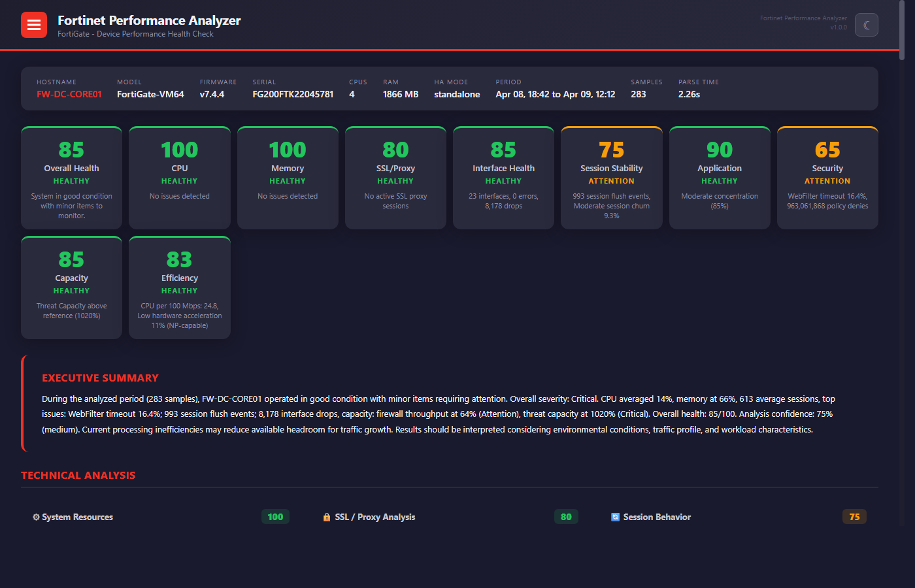Select the Efficiency card showing 83
Image resolution: width=915 pixels, height=588 pixels.
[x=179, y=287]
